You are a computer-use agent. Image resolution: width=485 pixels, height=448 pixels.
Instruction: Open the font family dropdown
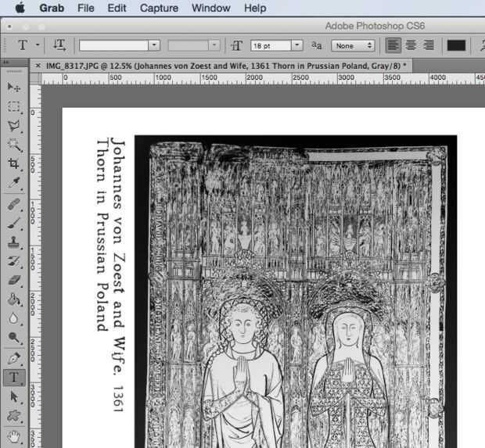pos(154,45)
